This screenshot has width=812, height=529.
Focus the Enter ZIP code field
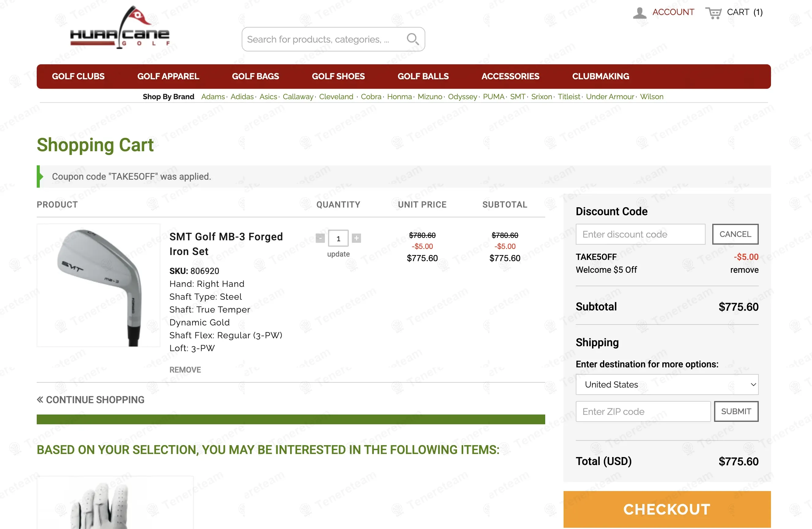click(643, 411)
